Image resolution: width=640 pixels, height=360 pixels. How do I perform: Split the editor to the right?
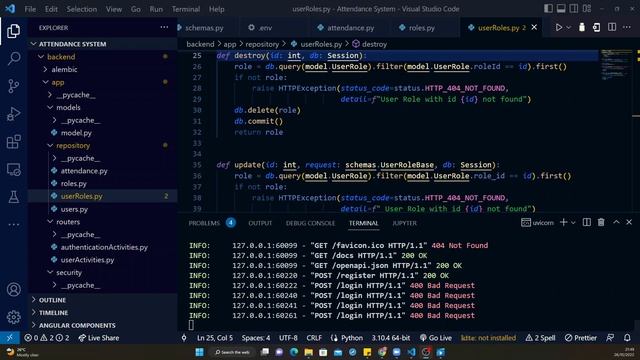pos(612,27)
